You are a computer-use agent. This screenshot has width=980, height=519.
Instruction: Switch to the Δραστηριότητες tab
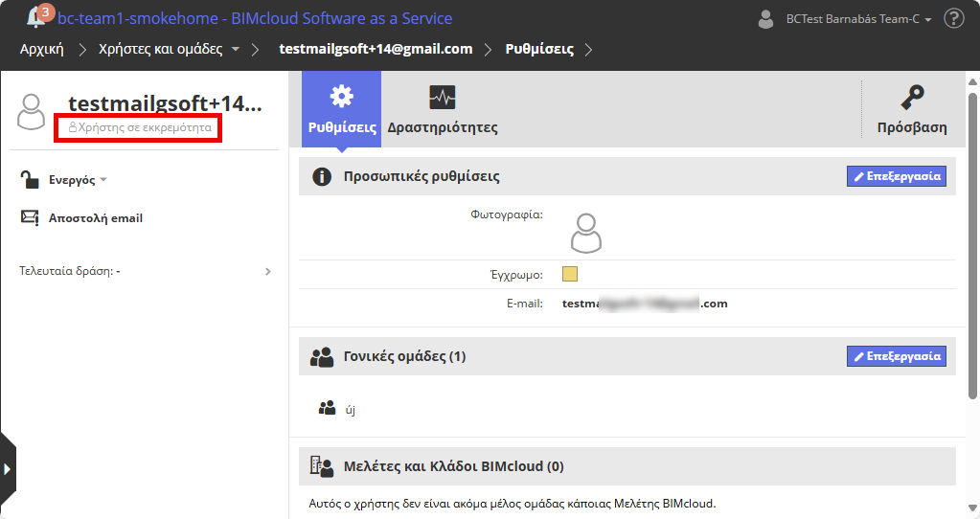click(442, 109)
